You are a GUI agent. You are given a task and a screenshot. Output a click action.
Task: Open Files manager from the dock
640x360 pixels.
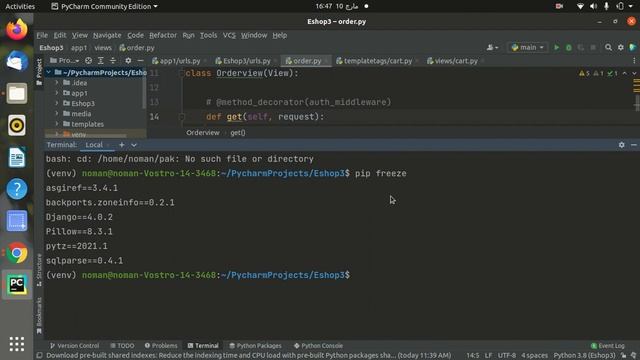click(x=17, y=93)
